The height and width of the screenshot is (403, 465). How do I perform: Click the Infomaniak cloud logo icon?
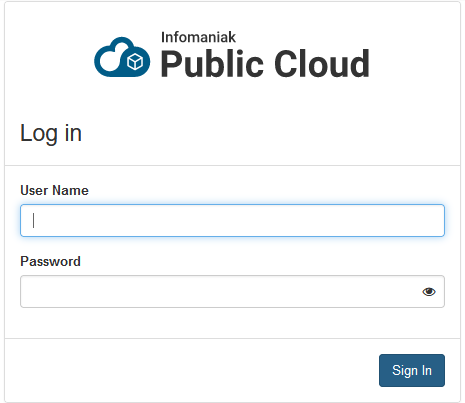pyautogui.click(x=122, y=57)
